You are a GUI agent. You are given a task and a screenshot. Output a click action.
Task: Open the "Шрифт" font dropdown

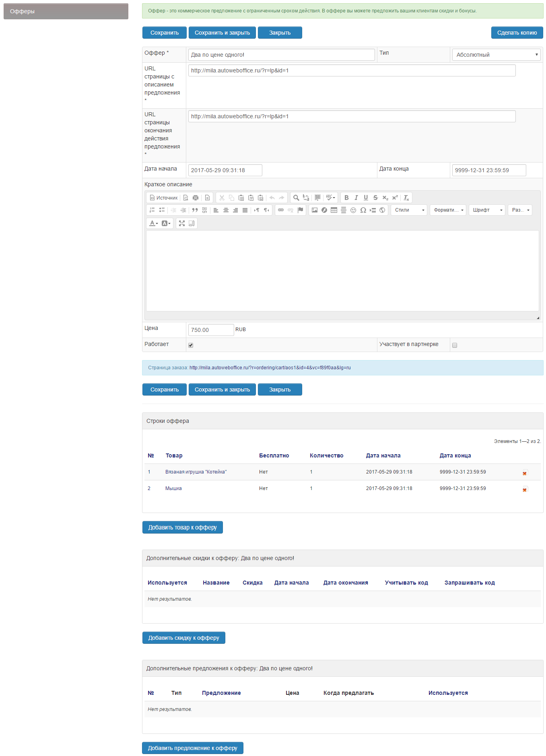pos(487,210)
